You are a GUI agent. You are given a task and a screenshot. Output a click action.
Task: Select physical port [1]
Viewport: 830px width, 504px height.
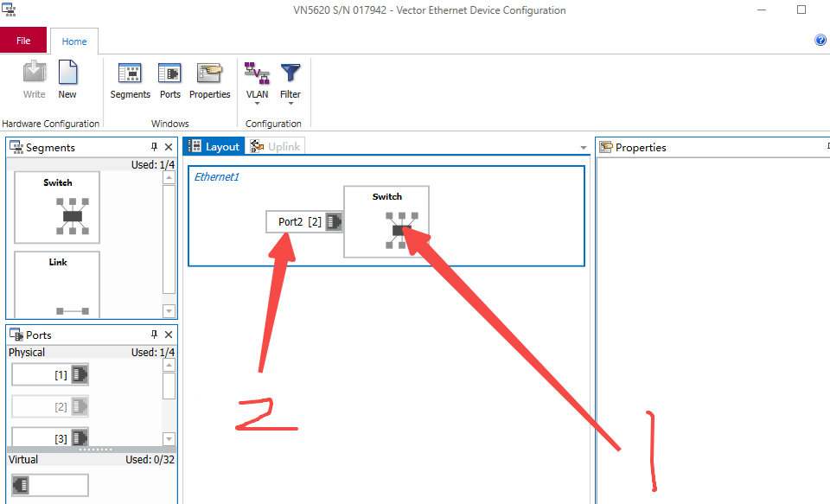tap(50, 375)
